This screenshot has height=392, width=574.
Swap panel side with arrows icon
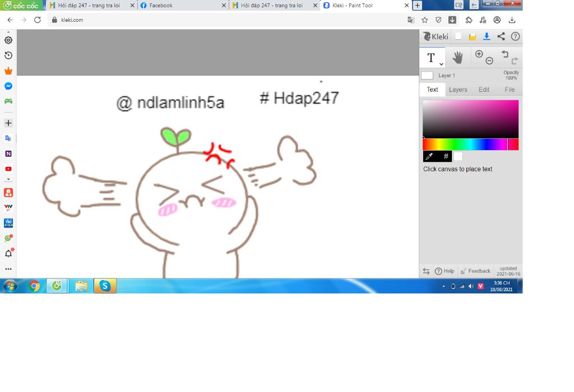coord(426,271)
